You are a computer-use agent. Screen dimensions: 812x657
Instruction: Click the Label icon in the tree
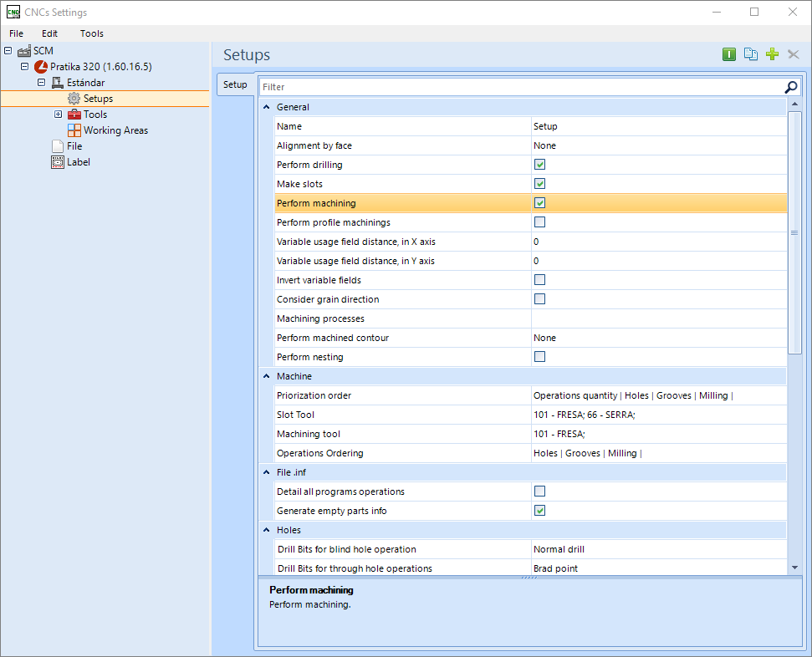tap(58, 162)
